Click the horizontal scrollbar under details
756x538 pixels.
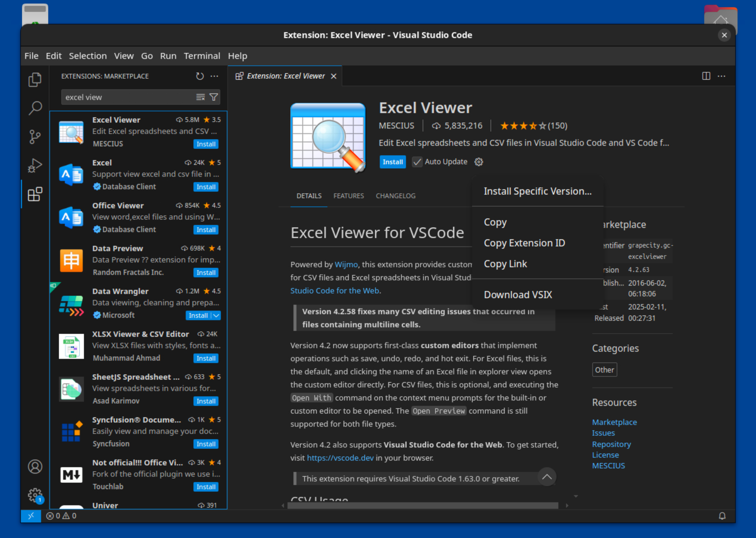pos(423,506)
